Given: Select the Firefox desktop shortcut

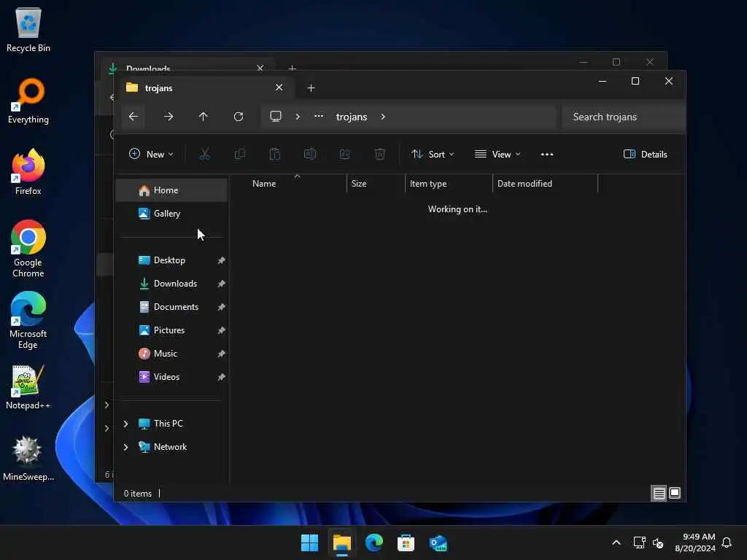Looking at the screenshot, I should [28, 172].
